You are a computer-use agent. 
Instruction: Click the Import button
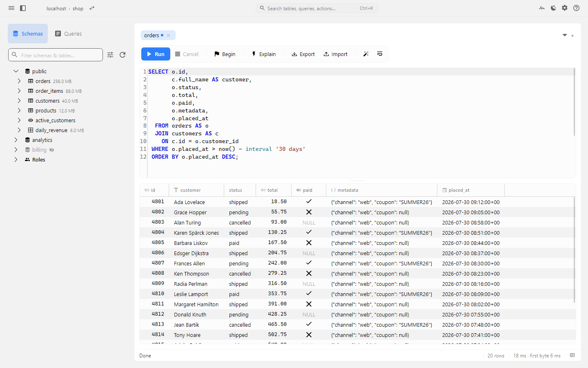[x=336, y=54]
